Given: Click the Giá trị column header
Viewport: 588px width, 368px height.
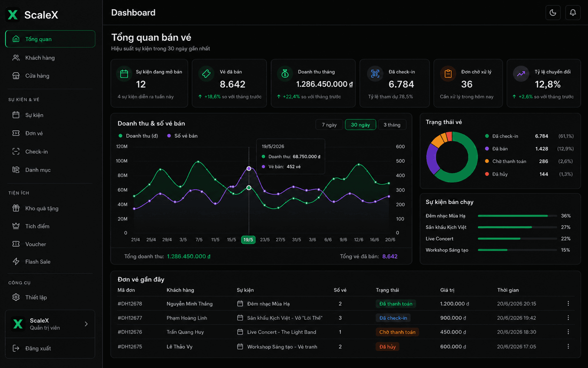Looking at the screenshot, I should pos(447,290).
